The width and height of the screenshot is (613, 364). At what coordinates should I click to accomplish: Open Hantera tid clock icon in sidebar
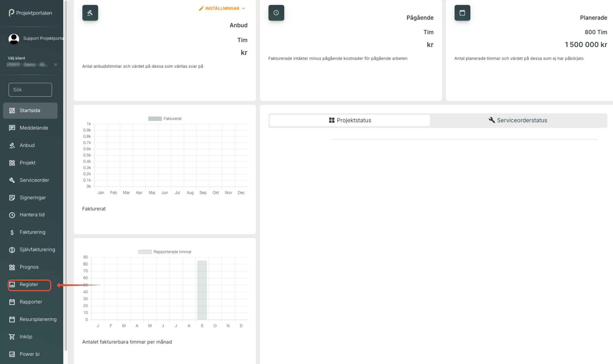12,215
